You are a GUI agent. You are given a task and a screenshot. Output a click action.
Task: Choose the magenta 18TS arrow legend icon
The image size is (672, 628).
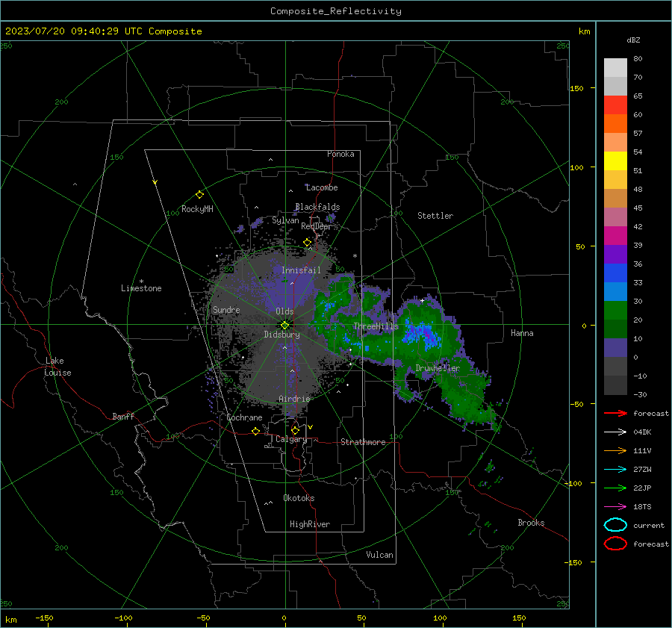tap(615, 507)
